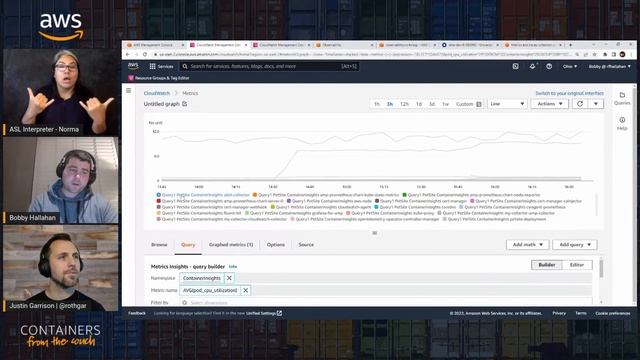Toggle the chart-node-exporter legend series

[x=471, y=195]
